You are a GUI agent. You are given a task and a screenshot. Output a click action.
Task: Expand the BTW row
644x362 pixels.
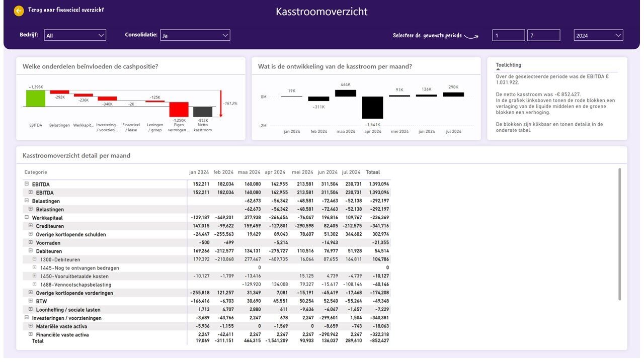pos(31,301)
